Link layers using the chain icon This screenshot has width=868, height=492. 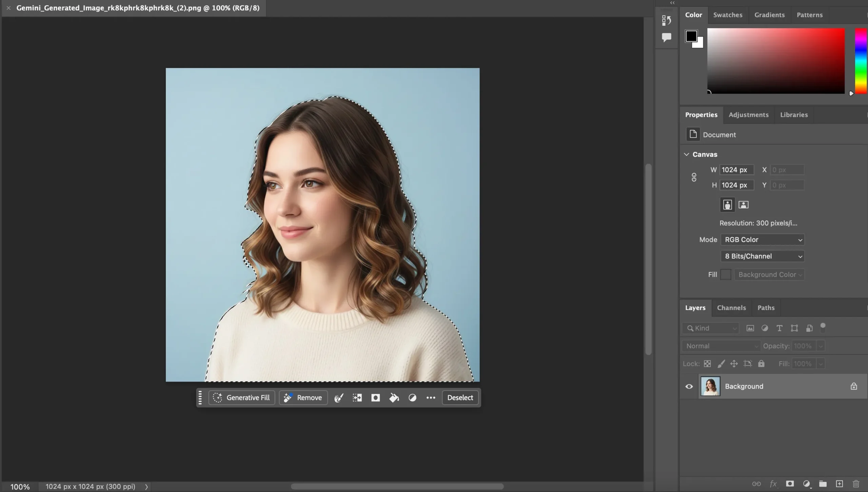point(757,484)
